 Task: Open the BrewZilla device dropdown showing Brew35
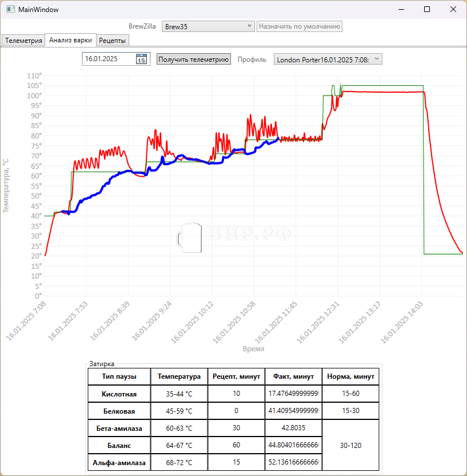[208, 26]
